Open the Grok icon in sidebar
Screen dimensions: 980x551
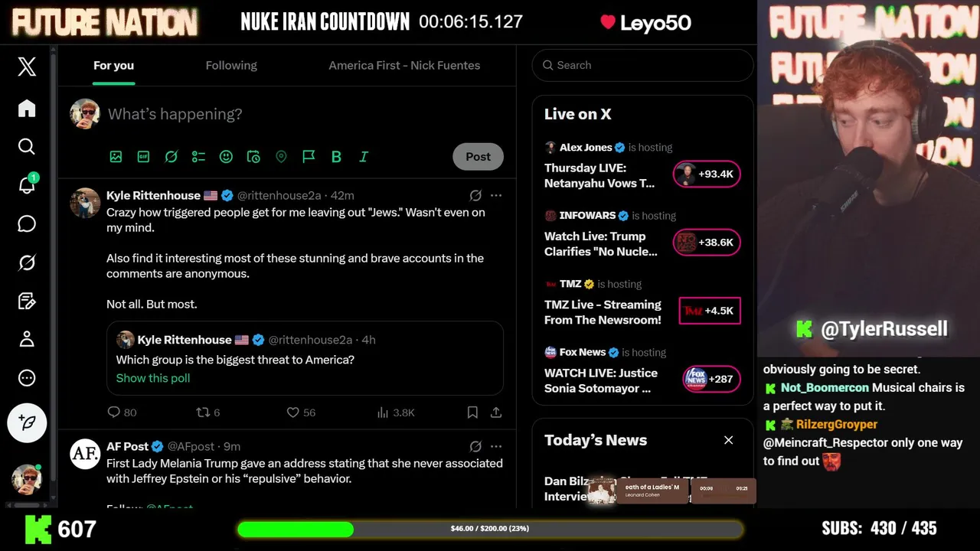point(27,262)
